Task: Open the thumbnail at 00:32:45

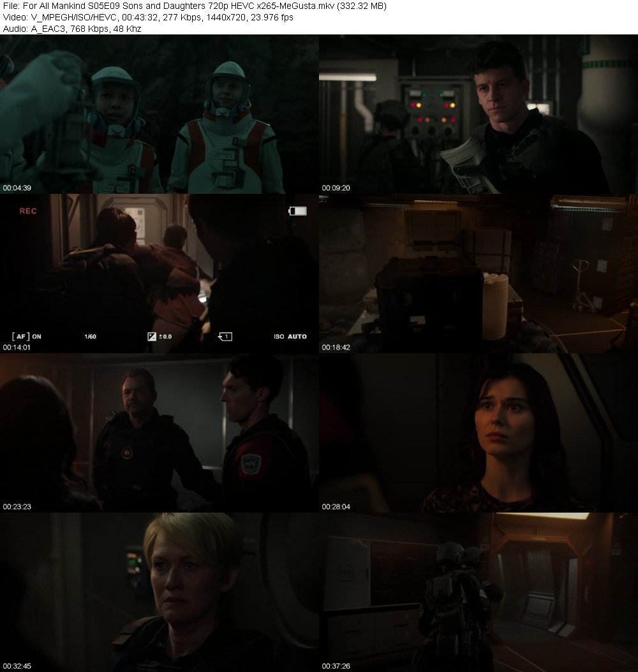Action: click(x=159, y=592)
